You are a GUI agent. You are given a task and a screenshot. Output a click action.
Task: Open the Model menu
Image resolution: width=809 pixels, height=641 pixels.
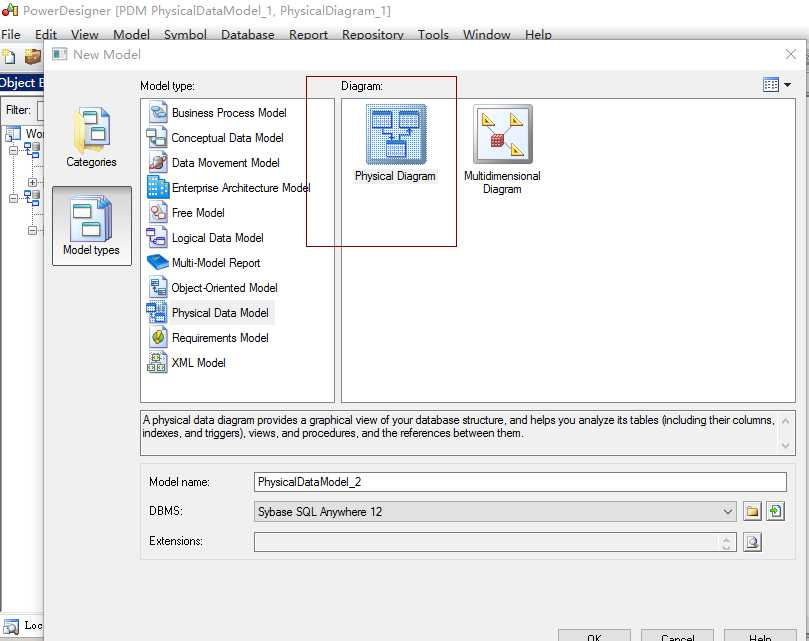(x=132, y=35)
